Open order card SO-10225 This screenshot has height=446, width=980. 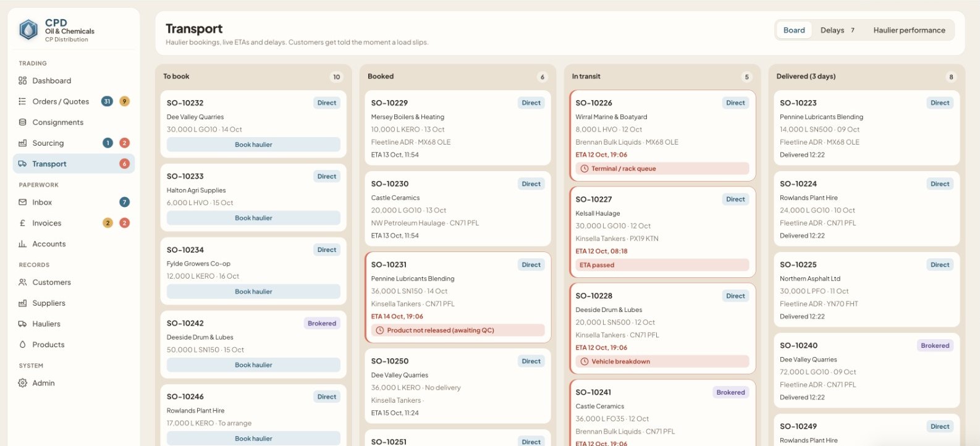point(866,290)
